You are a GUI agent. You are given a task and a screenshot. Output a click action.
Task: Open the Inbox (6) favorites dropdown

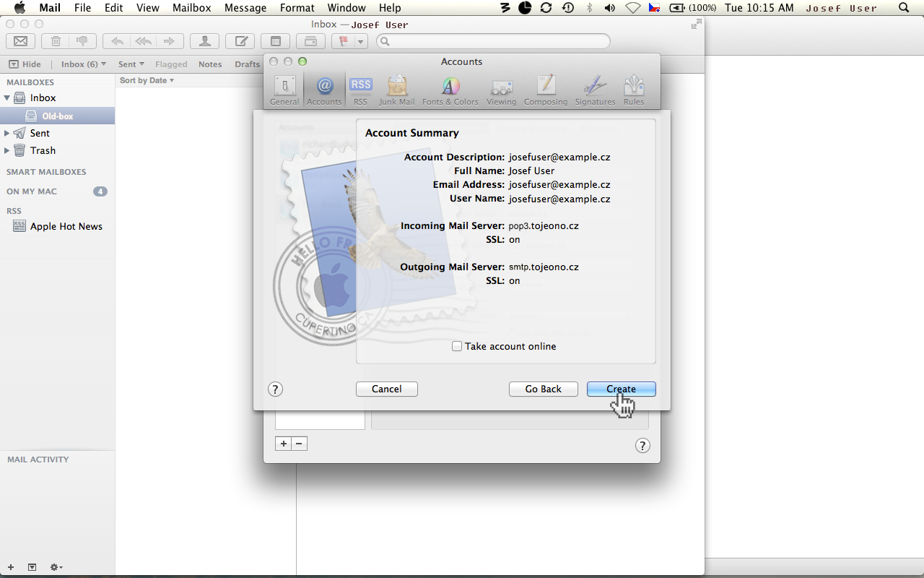click(83, 64)
